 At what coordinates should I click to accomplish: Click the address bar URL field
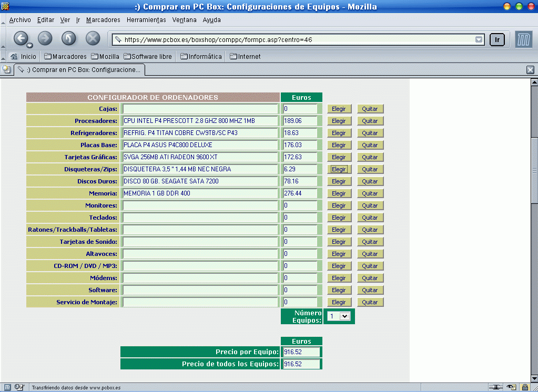pos(299,40)
